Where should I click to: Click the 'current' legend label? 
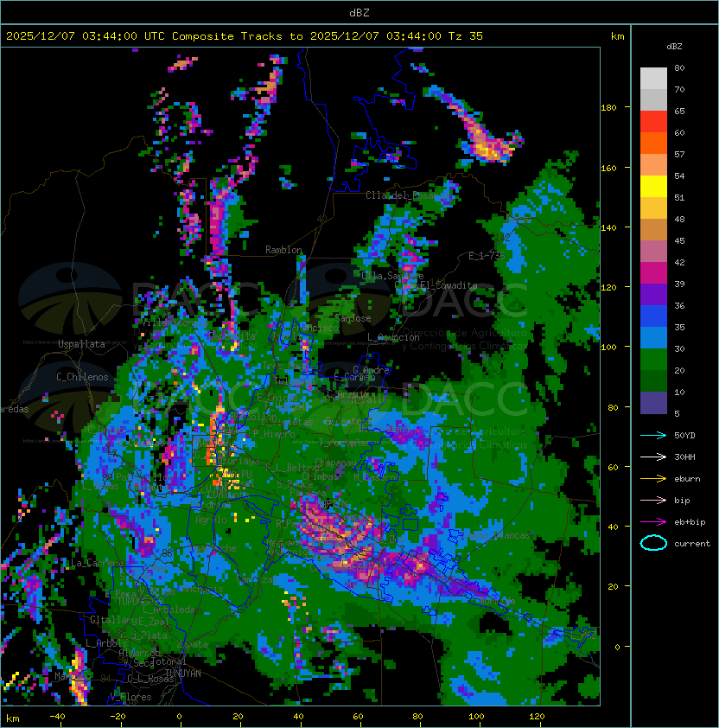[x=692, y=544]
